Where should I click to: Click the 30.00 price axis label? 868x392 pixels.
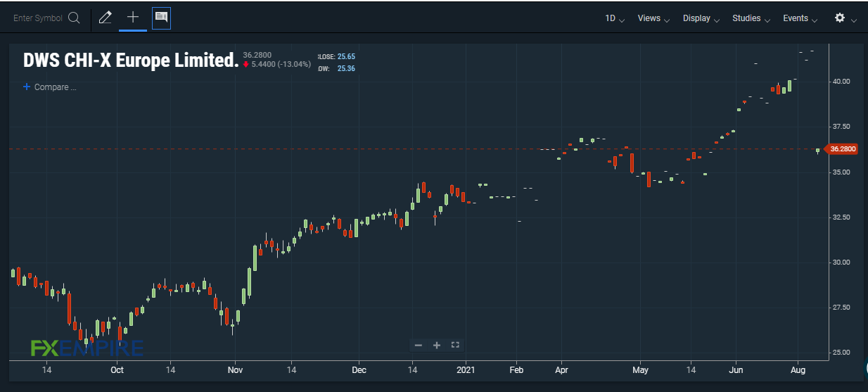click(841, 263)
